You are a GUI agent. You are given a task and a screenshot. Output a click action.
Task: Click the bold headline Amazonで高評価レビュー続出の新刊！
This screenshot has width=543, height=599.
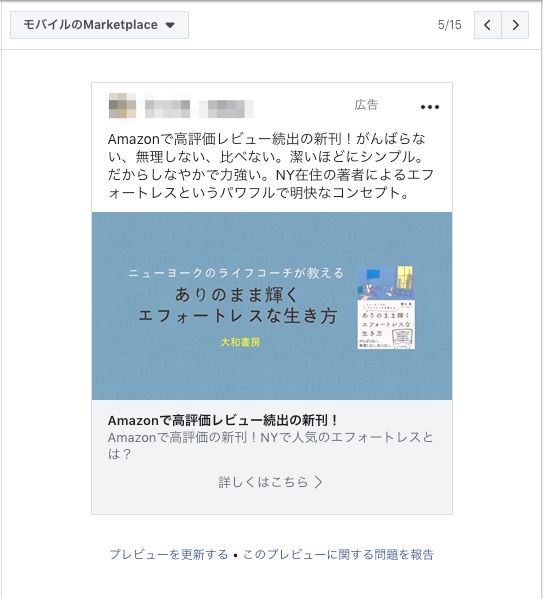(x=223, y=421)
